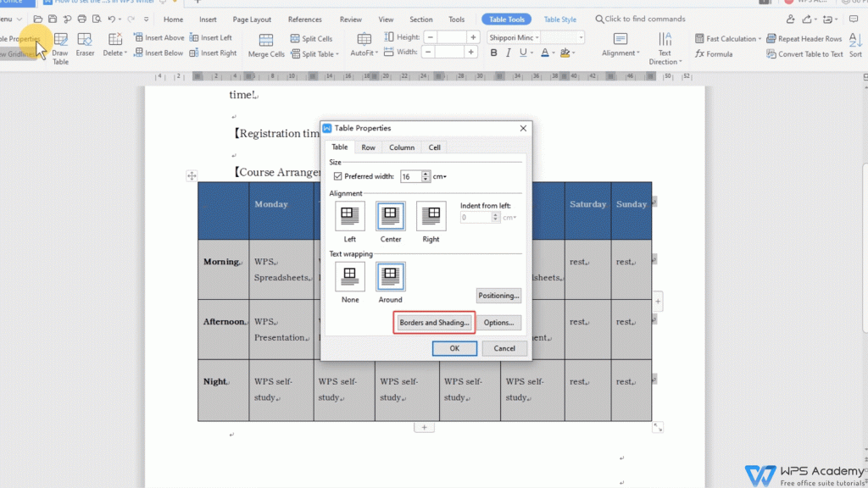Select None text wrapping

(x=350, y=276)
